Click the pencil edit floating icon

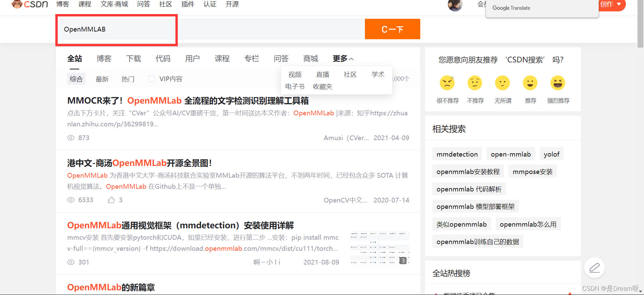pos(594,268)
